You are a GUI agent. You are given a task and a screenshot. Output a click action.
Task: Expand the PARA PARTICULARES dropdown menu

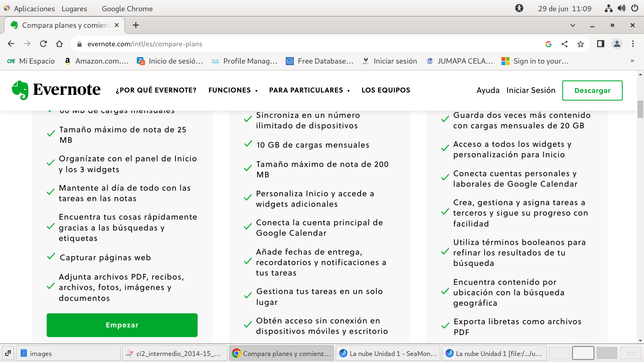309,90
